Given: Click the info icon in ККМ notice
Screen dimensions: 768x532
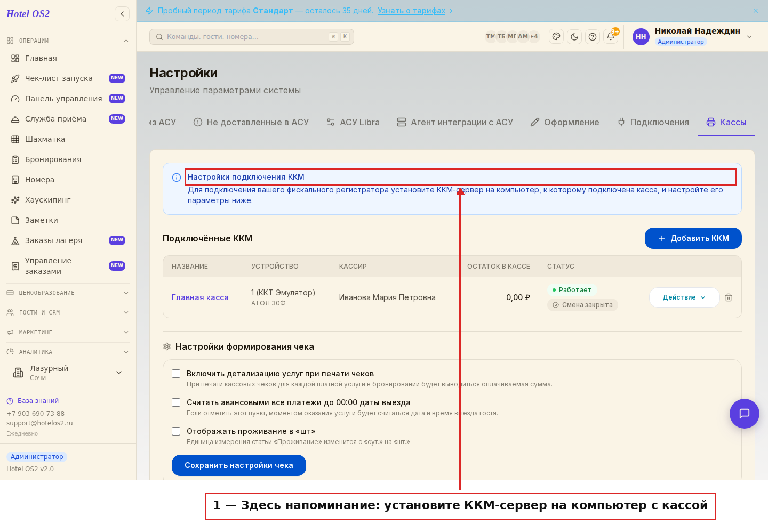Looking at the screenshot, I should (x=177, y=178).
